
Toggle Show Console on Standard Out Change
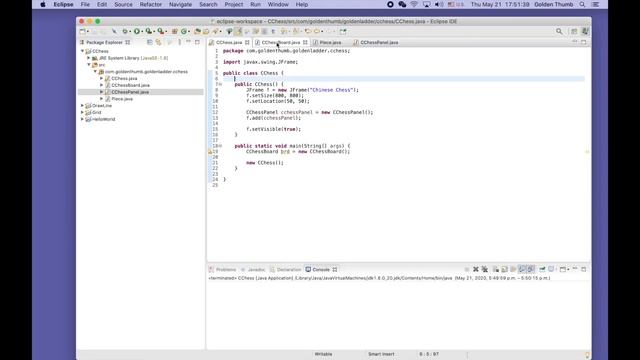pyautogui.click(x=522, y=269)
